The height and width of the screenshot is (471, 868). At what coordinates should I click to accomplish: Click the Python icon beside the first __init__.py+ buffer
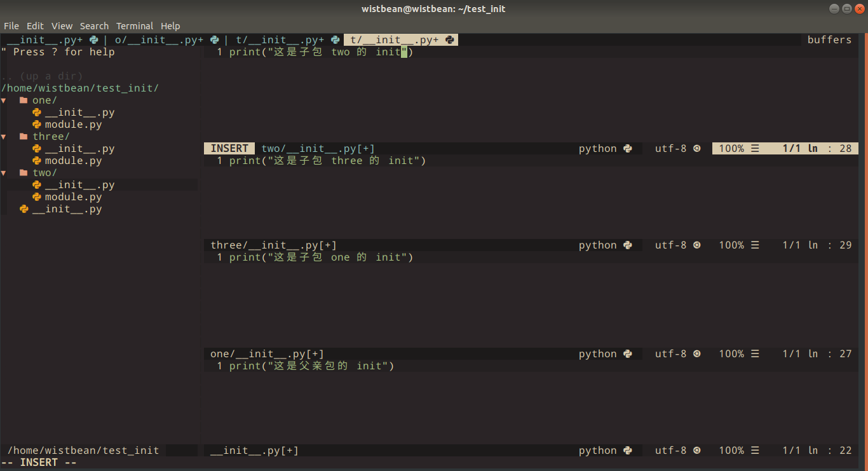[x=93, y=39]
